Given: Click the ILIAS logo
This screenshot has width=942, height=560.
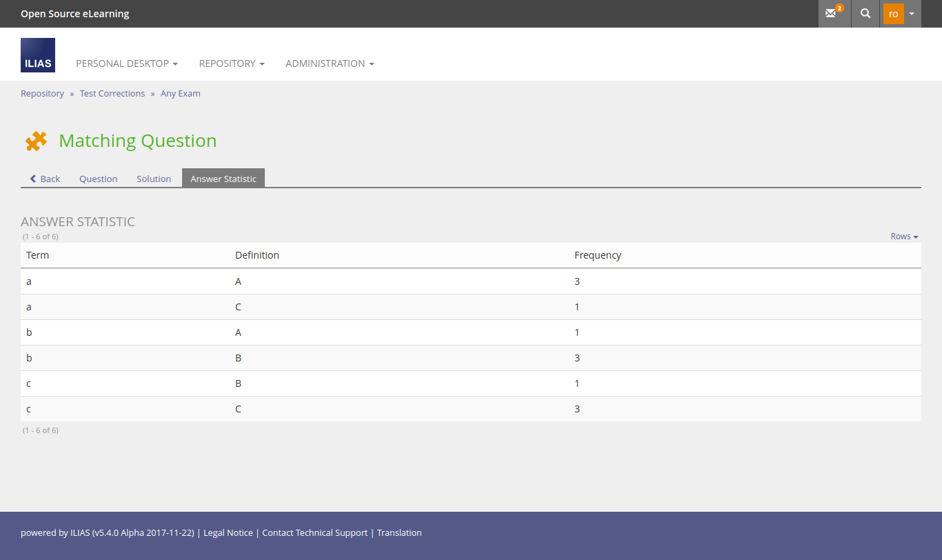Looking at the screenshot, I should (38, 55).
